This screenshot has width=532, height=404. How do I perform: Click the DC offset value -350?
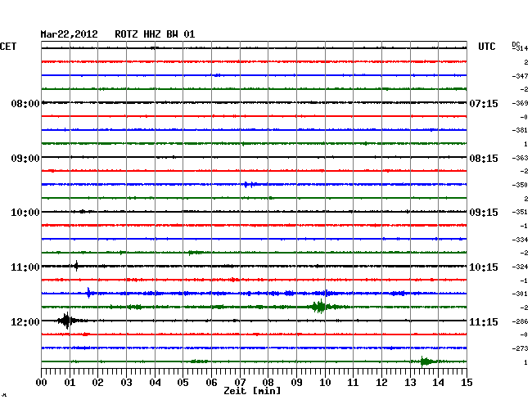tap(520, 185)
